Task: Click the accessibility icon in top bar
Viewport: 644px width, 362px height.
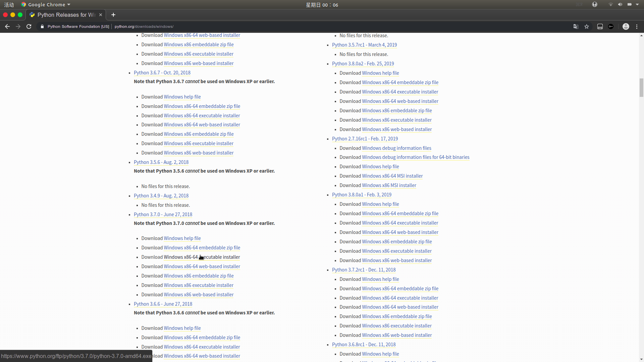Action: (595, 4)
